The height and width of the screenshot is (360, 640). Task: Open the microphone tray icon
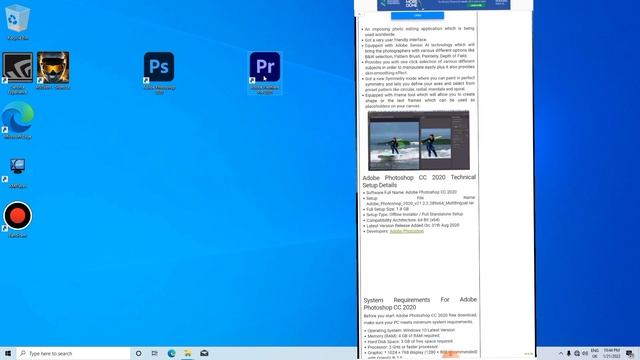[x=569, y=353]
